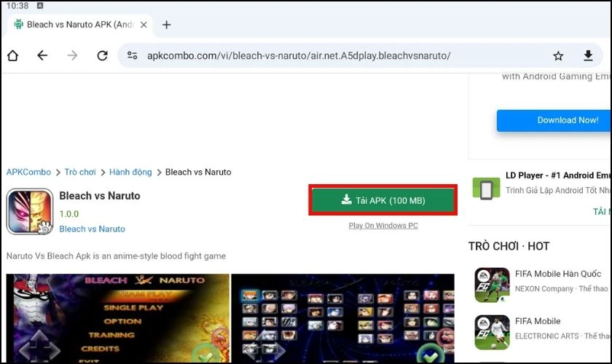Viewport: 612px width, 364px height.
Task: Open LD Player - #1 Android Emulator title
Action: point(559,175)
